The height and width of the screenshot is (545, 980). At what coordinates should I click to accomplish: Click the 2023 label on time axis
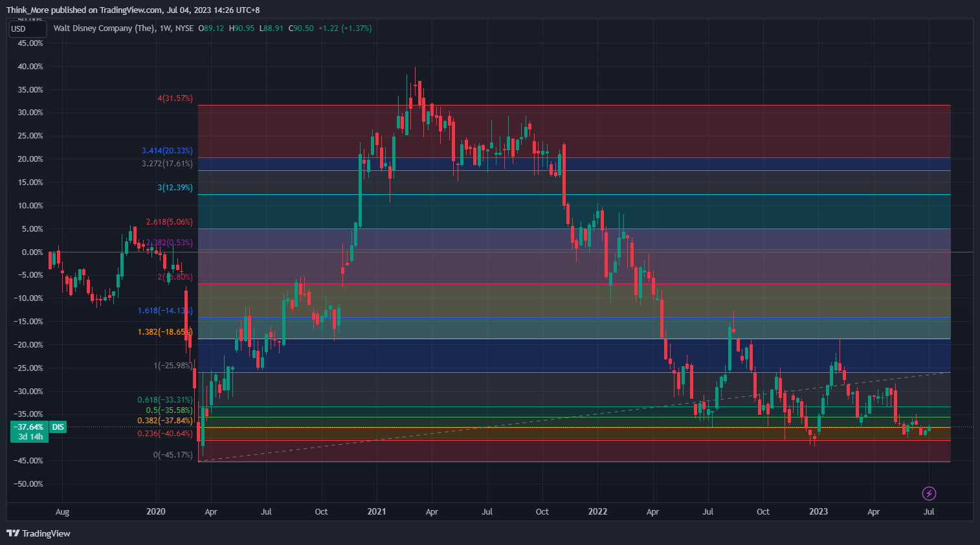tap(818, 511)
